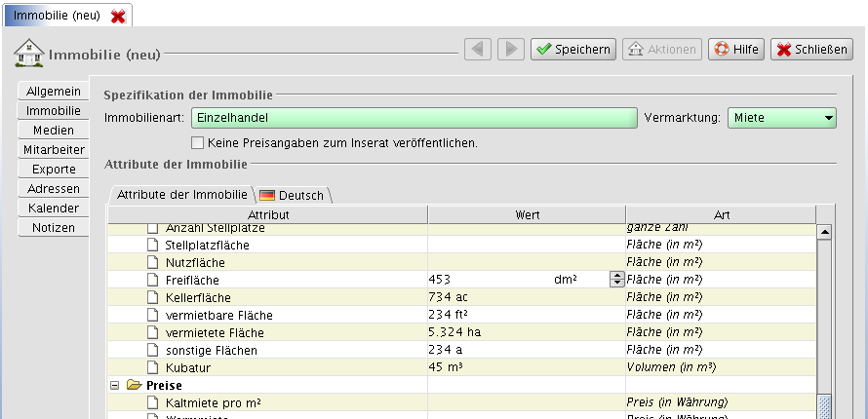Screen dimensions: 868x419
Task: Click the Freifläche unit spinner arrows
Action: (x=616, y=280)
